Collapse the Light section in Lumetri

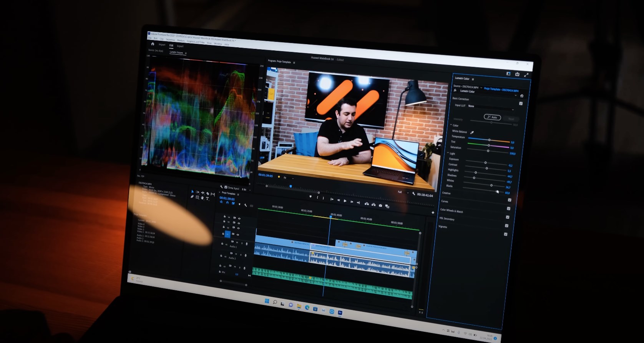[448, 153]
